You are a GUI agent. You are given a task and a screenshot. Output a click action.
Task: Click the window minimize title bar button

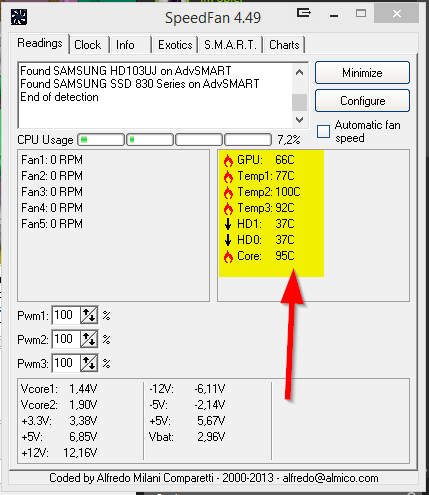(x=334, y=15)
